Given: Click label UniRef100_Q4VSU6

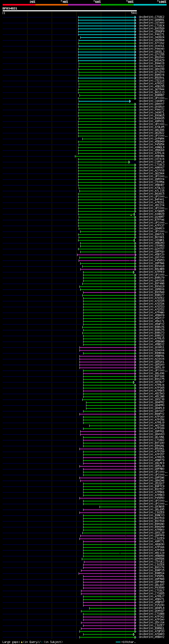Looking at the screenshot, I should point(152,281).
